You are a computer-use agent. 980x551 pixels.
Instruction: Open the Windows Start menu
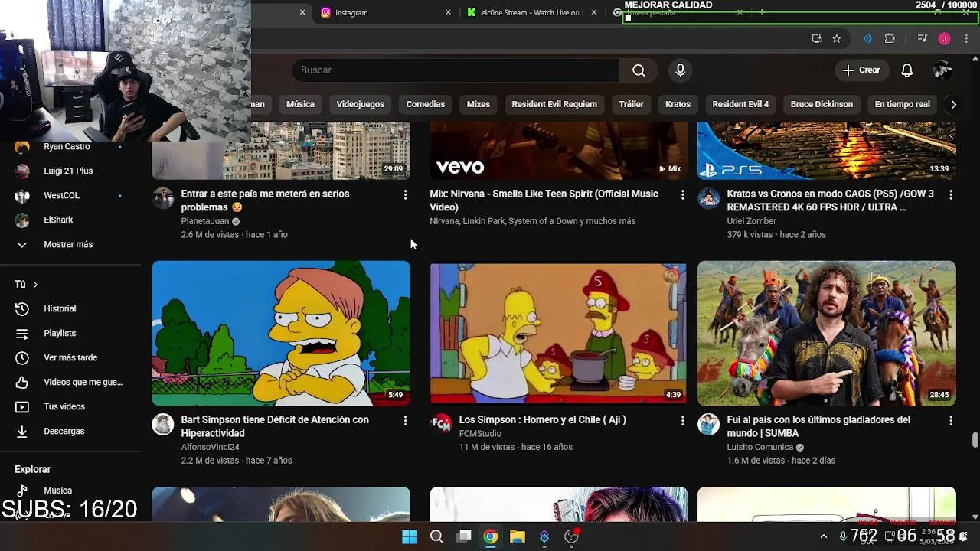[409, 536]
